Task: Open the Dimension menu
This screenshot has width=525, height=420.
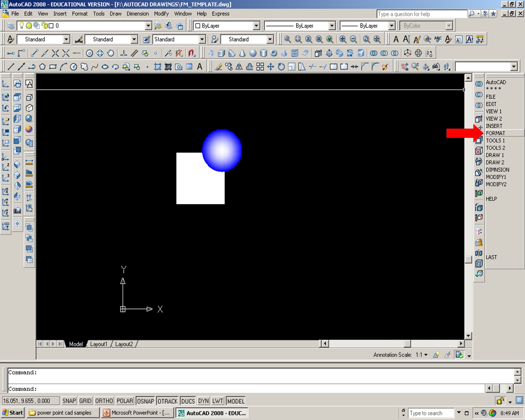Action: 138,14
